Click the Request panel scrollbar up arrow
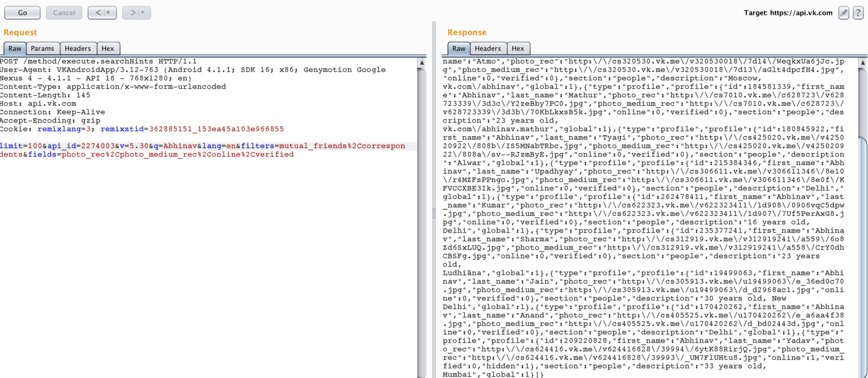The width and height of the screenshot is (868, 378). 422,63
